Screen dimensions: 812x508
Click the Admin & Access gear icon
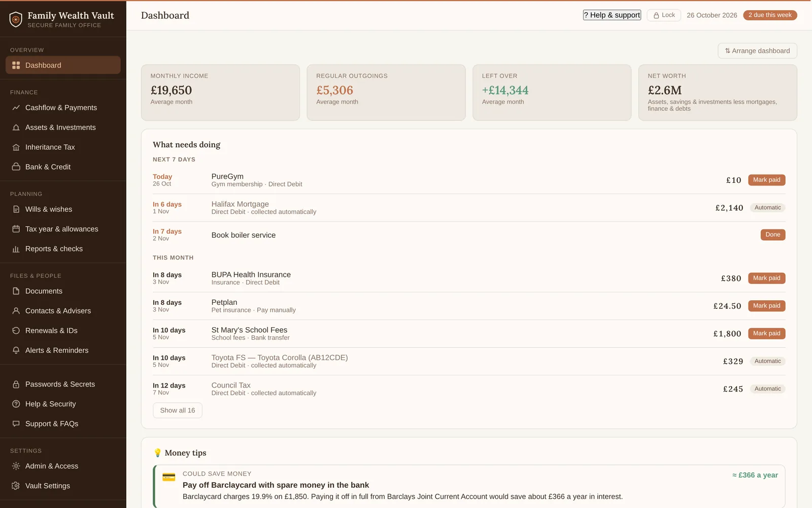point(16,466)
